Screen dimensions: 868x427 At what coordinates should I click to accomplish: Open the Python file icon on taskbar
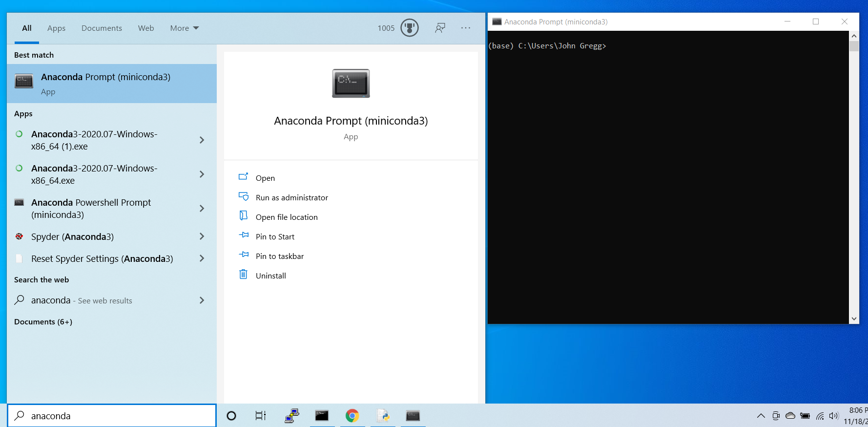(x=383, y=416)
